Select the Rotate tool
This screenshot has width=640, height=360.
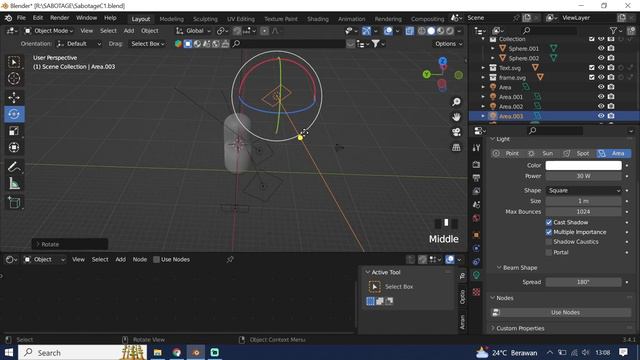pyautogui.click(x=14, y=114)
